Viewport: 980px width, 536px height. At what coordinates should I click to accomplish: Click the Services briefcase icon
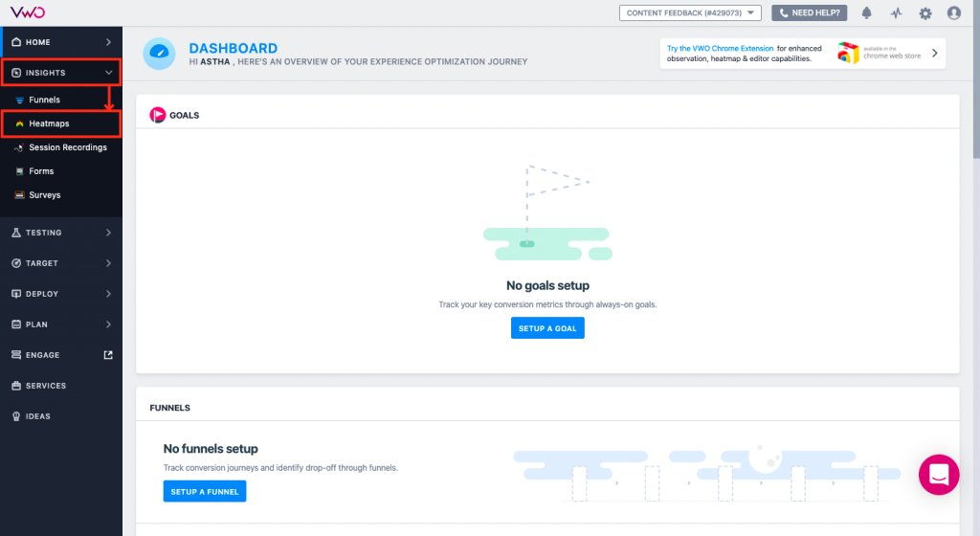(16, 386)
